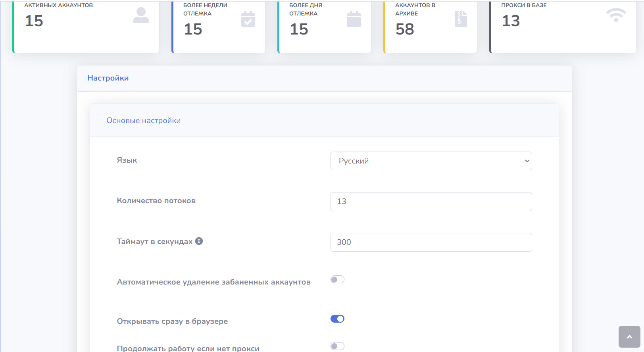Click the scroll-to-top arrow button
Viewport: 644px width, 352px height.
(x=629, y=337)
